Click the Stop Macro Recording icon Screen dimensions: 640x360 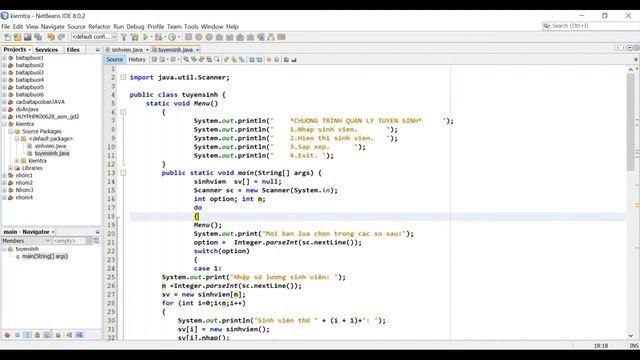276,60
